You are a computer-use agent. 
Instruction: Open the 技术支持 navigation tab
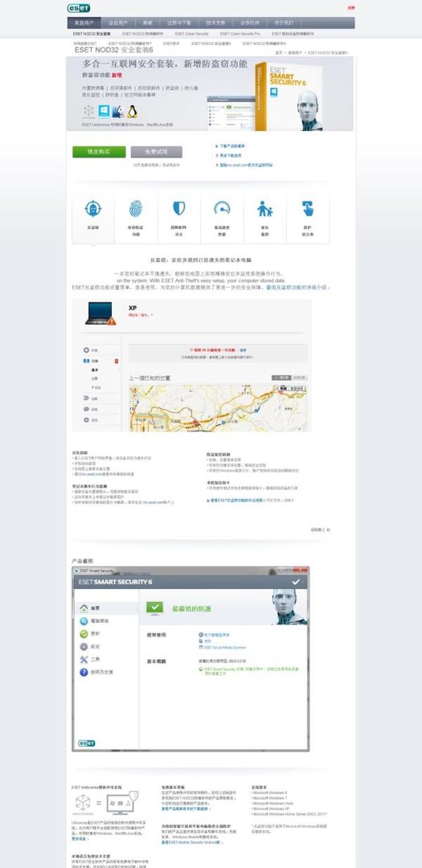216,23
